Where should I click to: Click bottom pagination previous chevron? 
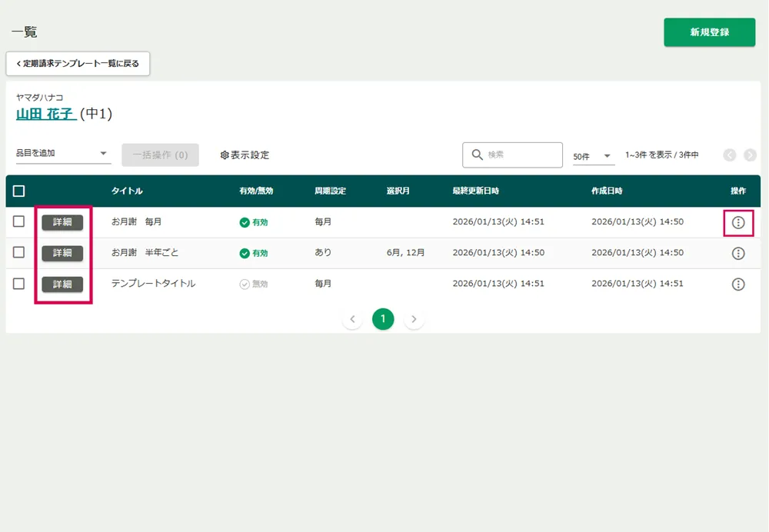(352, 319)
